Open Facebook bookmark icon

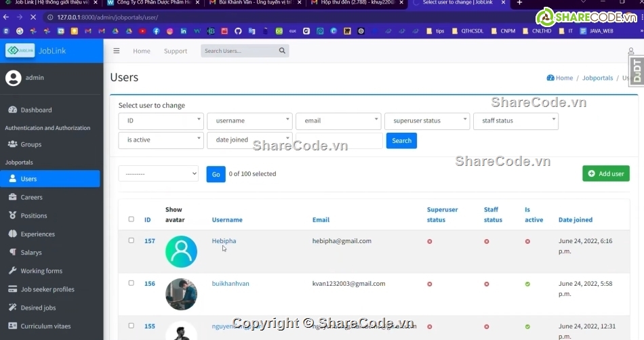tap(156, 30)
